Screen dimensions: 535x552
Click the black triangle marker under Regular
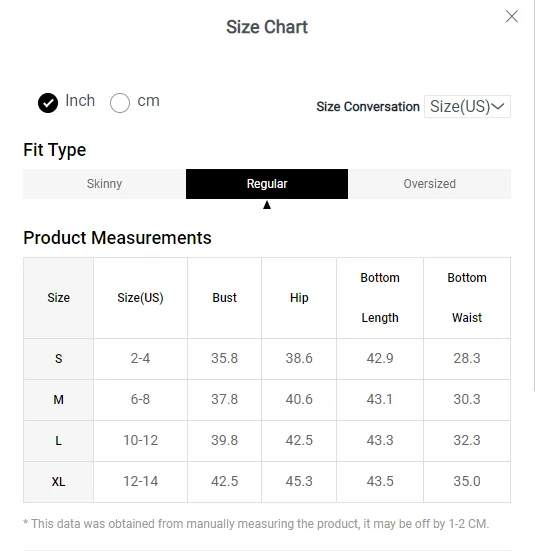click(267, 205)
